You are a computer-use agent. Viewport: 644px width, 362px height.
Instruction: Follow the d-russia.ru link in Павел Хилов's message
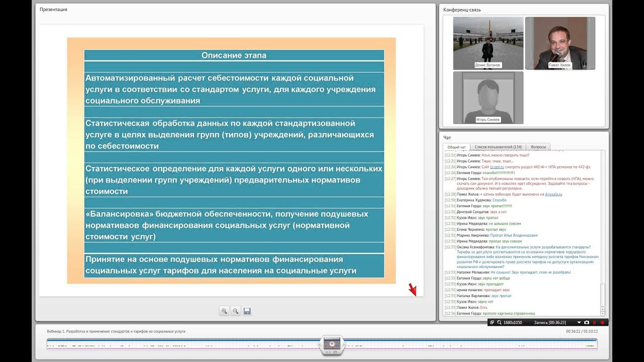pyautogui.click(x=553, y=194)
